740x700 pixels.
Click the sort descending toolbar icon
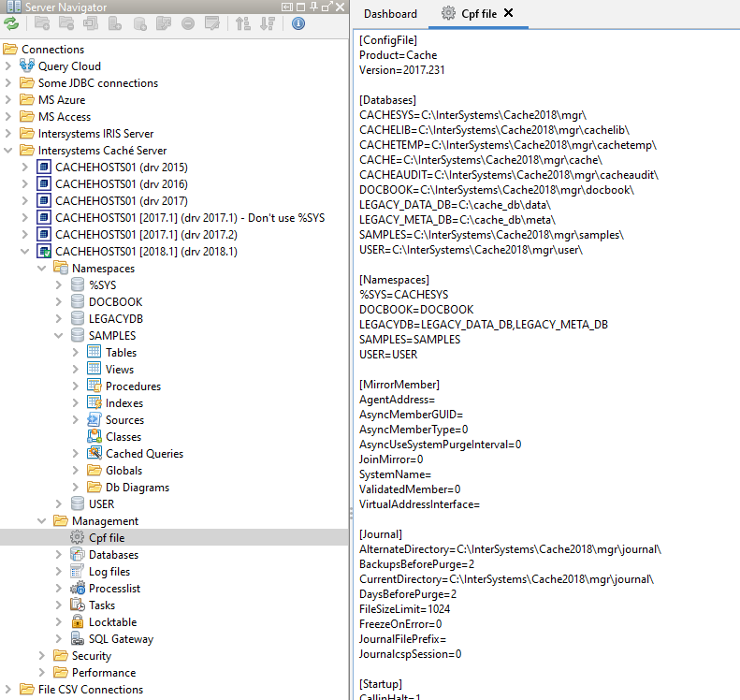tap(268, 24)
